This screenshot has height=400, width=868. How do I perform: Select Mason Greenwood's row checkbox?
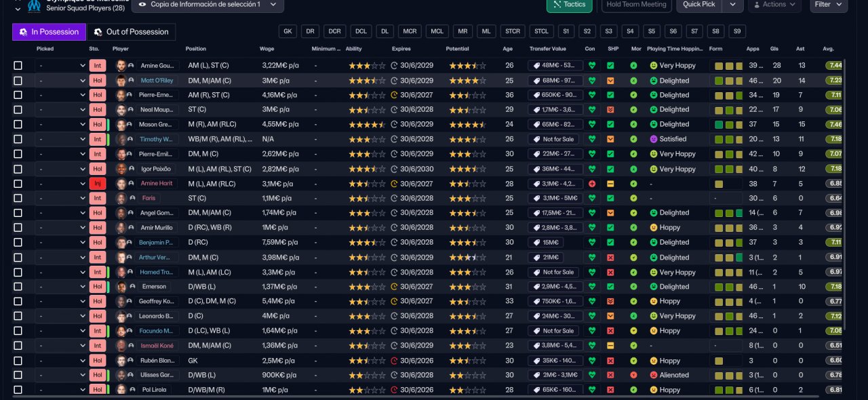tap(18, 125)
